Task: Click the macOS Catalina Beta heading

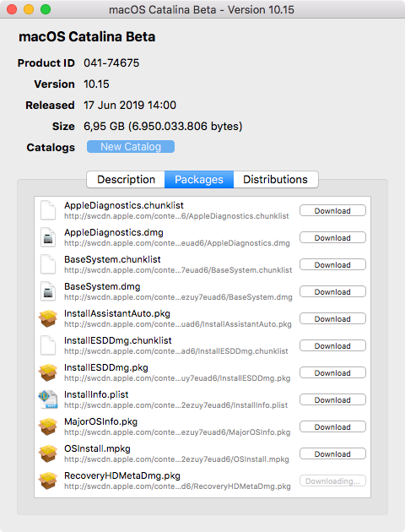Action: (x=87, y=36)
